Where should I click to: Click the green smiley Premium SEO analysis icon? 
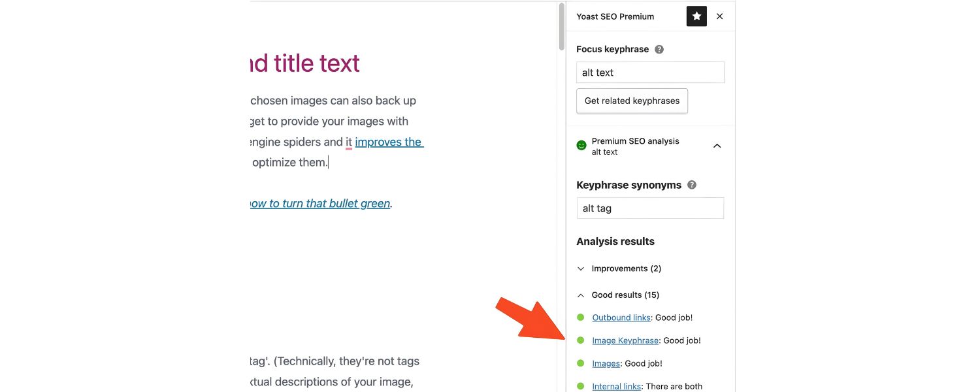[581, 144]
